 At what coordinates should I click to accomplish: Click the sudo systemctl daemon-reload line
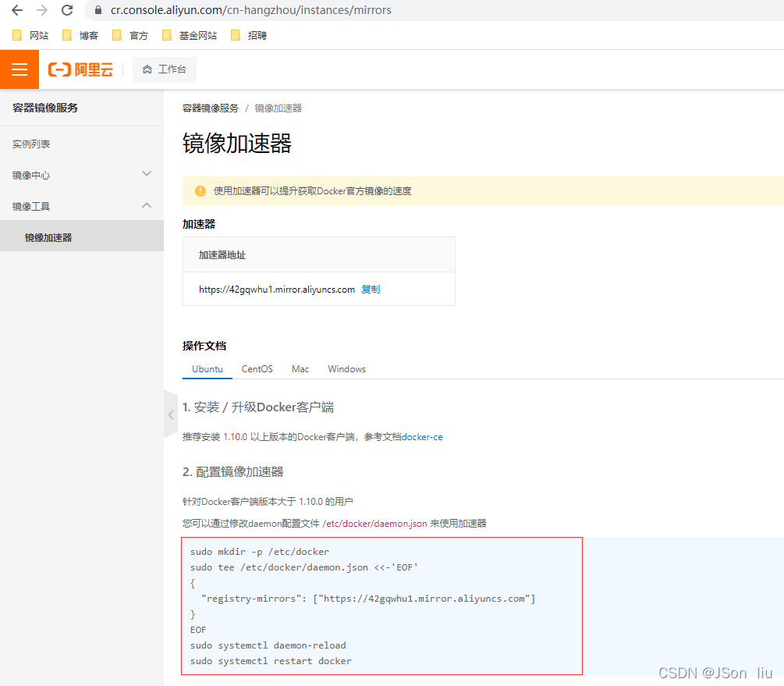coord(268,645)
